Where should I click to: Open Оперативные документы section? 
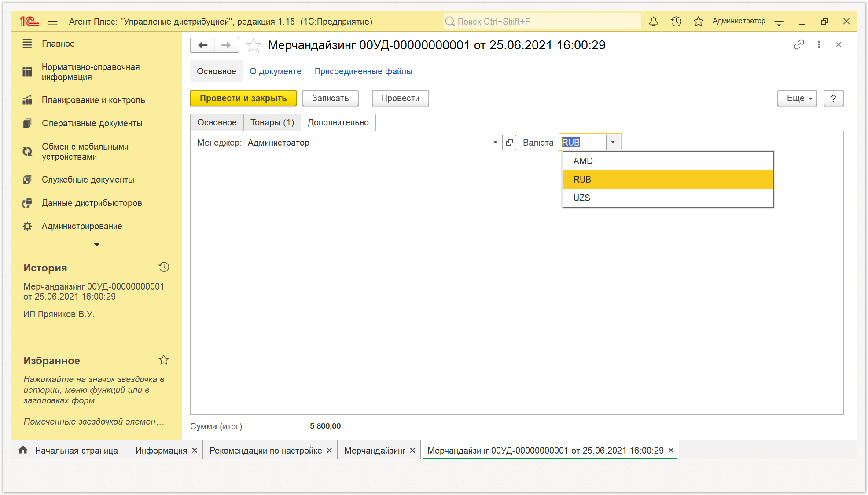pyautogui.click(x=92, y=123)
